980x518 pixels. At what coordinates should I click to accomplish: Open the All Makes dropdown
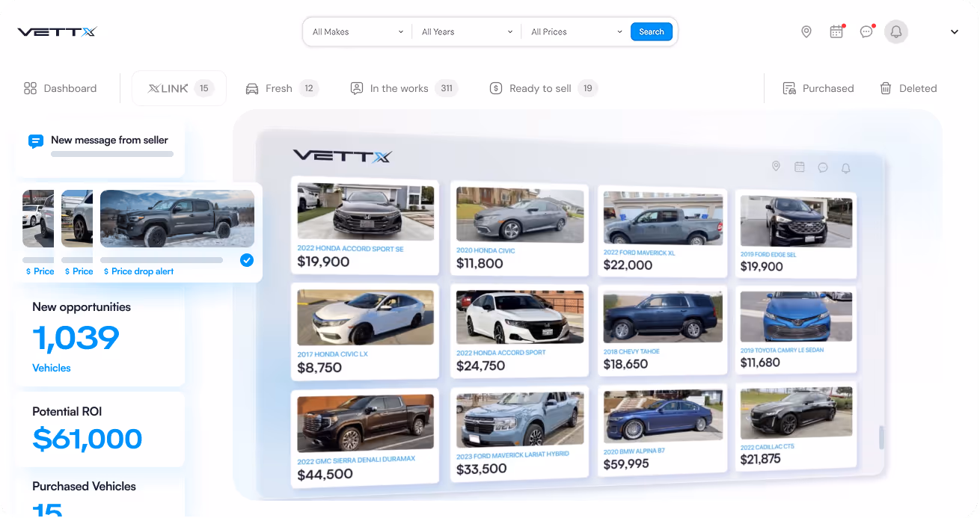[x=358, y=32]
